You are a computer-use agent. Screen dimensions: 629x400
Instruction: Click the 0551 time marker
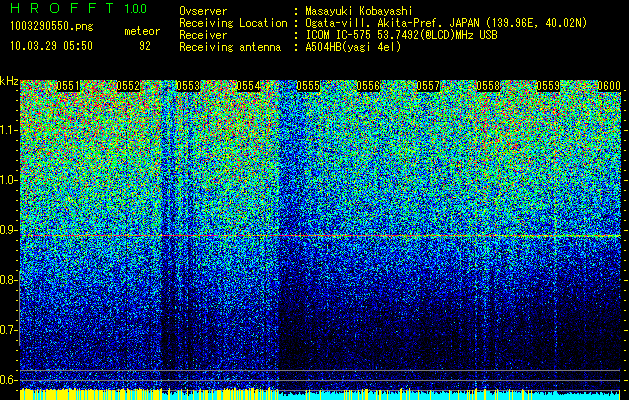point(68,86)
